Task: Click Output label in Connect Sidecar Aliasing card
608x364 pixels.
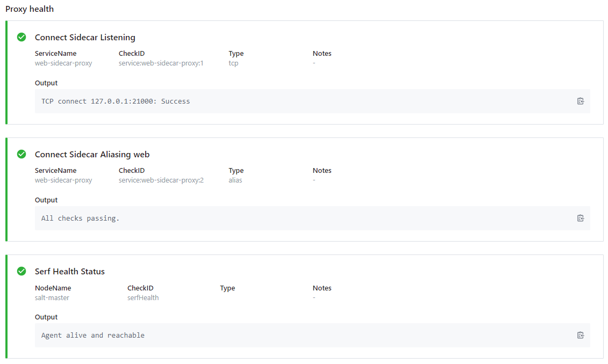Action: tap(46, 200)
